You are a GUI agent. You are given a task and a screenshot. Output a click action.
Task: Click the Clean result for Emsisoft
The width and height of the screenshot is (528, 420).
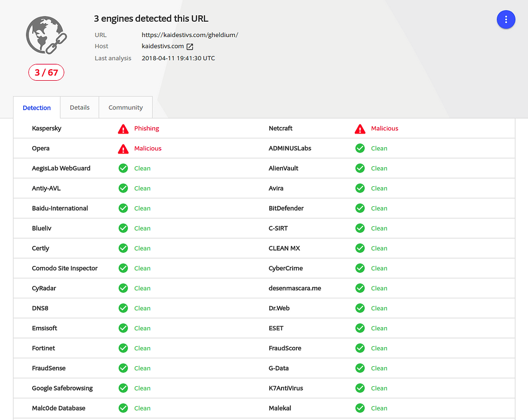pos(143,328)
